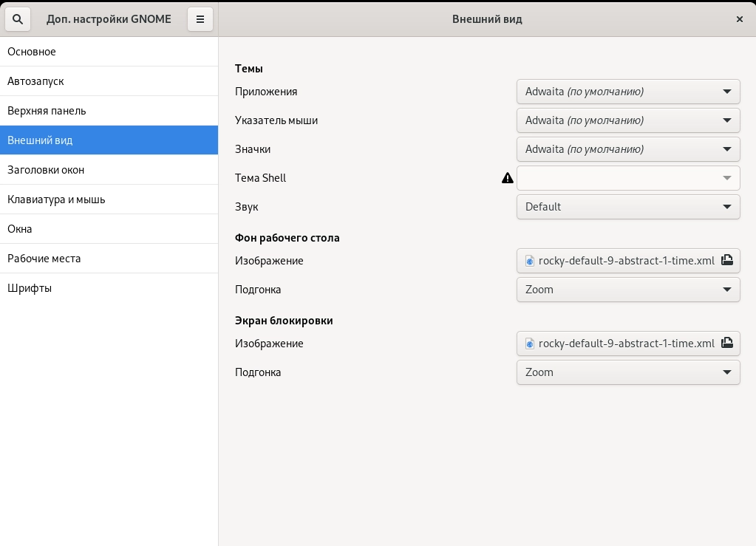The width and height of the screenshot is (756, 546).
Task: Open lock screen Подгонка Zoom dropdown
Action: (628, 372)
